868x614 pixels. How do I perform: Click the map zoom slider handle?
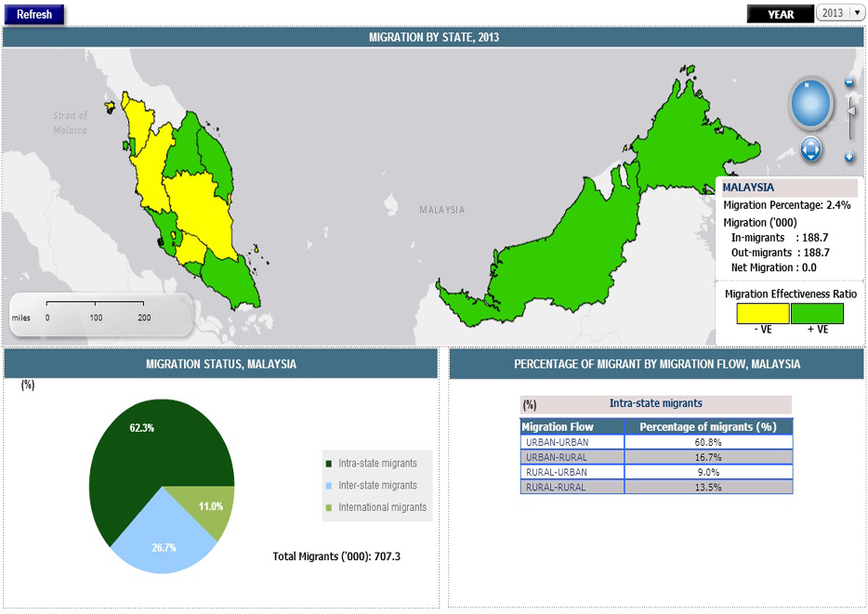[851, 111]
